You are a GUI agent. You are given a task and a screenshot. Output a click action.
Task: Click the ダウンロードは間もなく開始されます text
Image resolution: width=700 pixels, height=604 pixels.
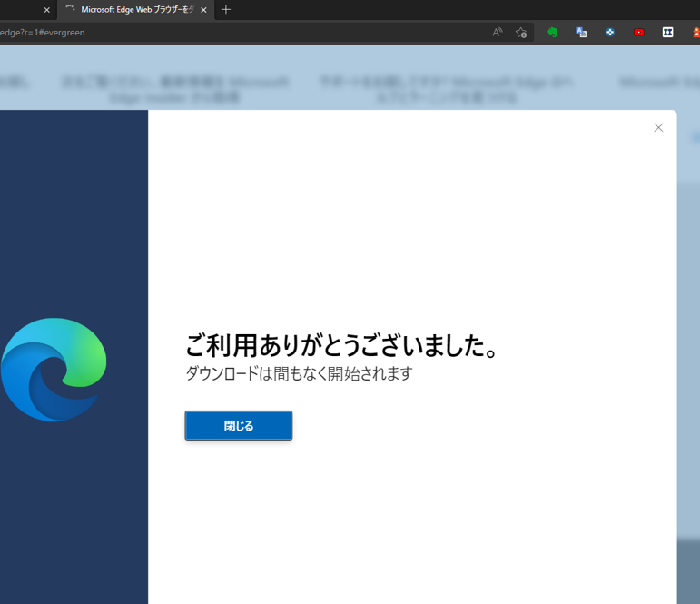[299, 373]
